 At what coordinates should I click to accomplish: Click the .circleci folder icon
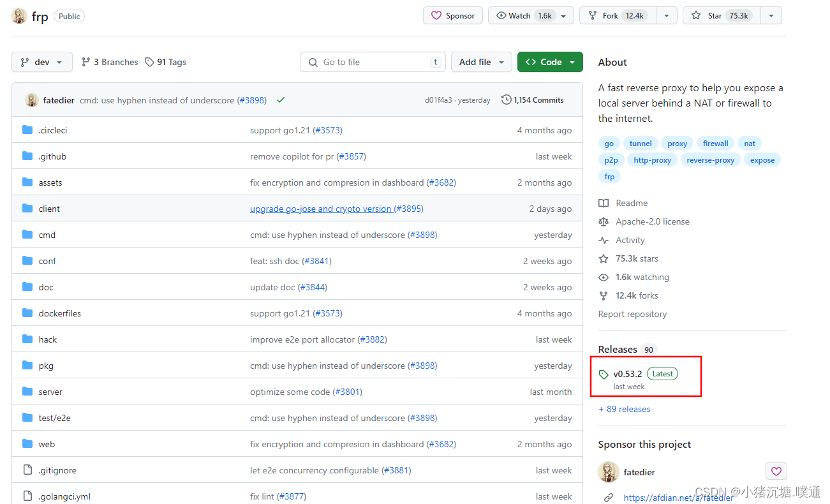[27, 130]
